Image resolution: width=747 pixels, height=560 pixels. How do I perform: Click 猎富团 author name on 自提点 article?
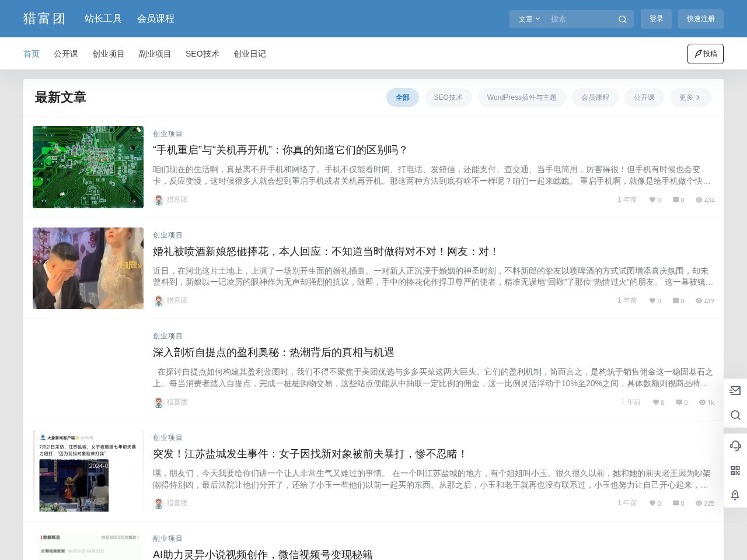(x=177, y=402)
